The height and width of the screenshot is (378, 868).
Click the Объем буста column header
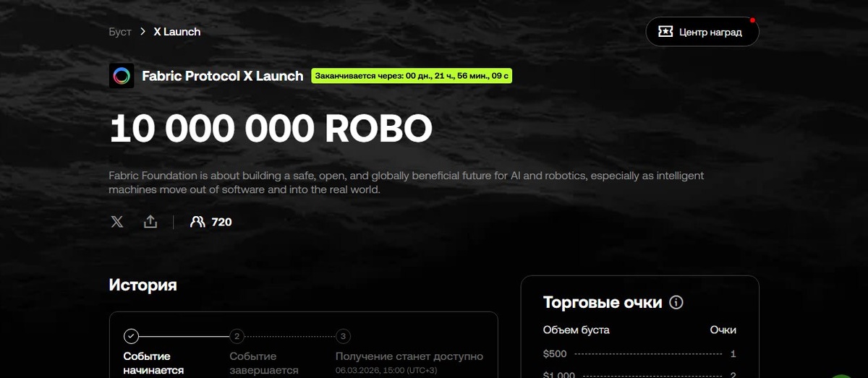(576, 330)
